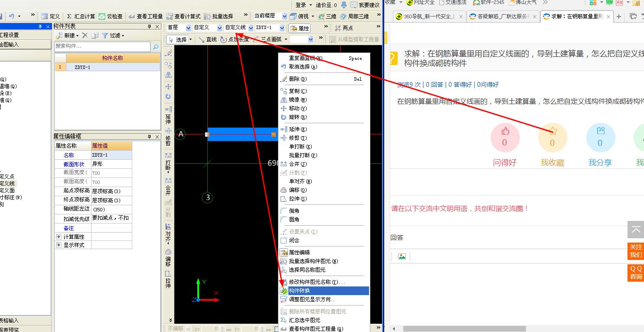
Task: Choose the 直线 line drawing tool
Action: (x=207, y=39)
